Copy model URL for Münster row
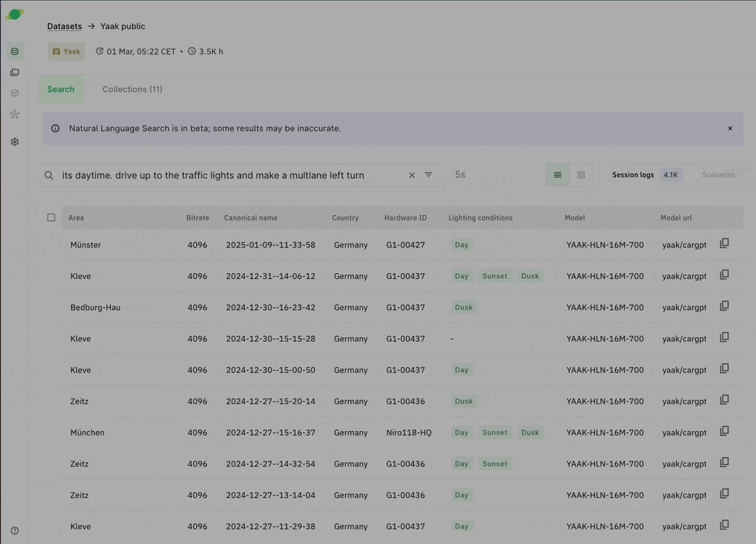 pos(724,244)
